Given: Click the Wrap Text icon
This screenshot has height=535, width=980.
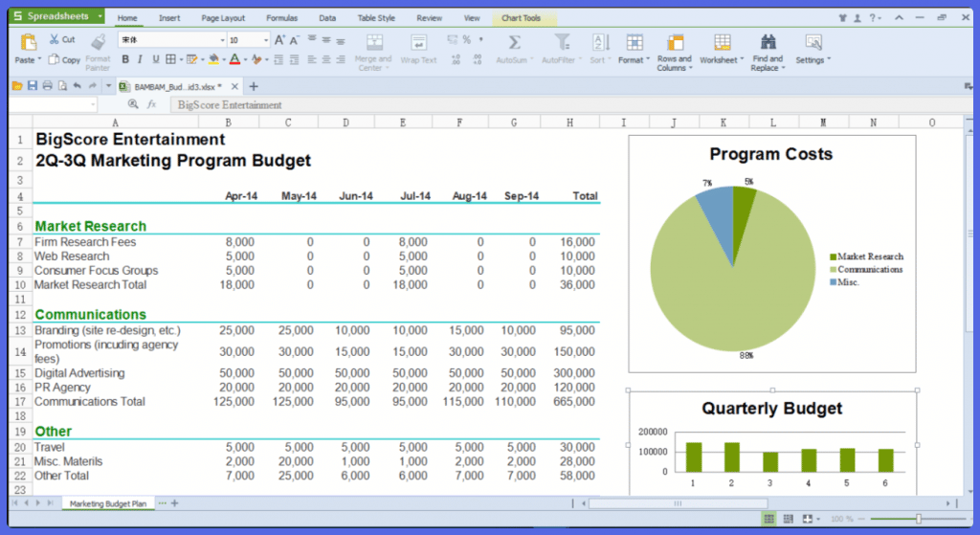Looking at the screenshot, I should click(419, 42).
